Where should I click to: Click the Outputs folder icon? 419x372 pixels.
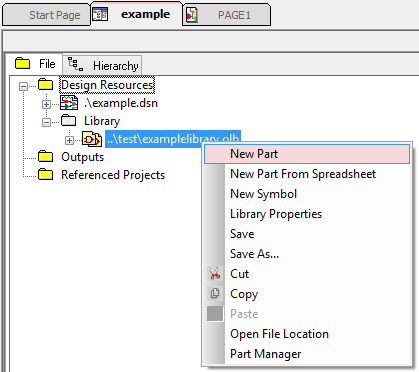point(46,156)
